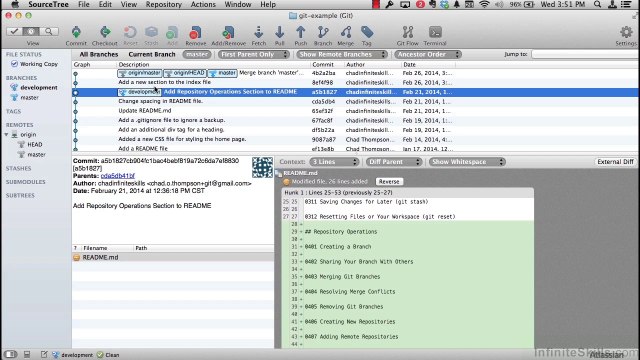The width and height of the screenshot is (640, 360).
Task: Open the Edit menu
Action: [x=105, y=4]
